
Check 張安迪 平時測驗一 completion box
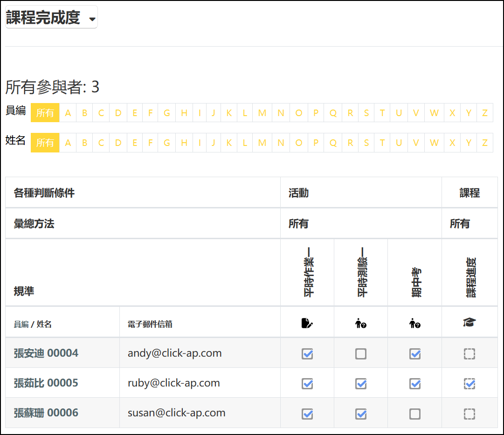(x=361, y=354)
